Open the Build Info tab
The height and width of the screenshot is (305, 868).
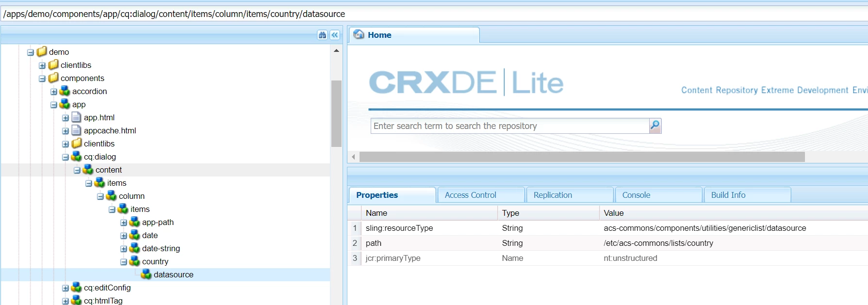747,195
